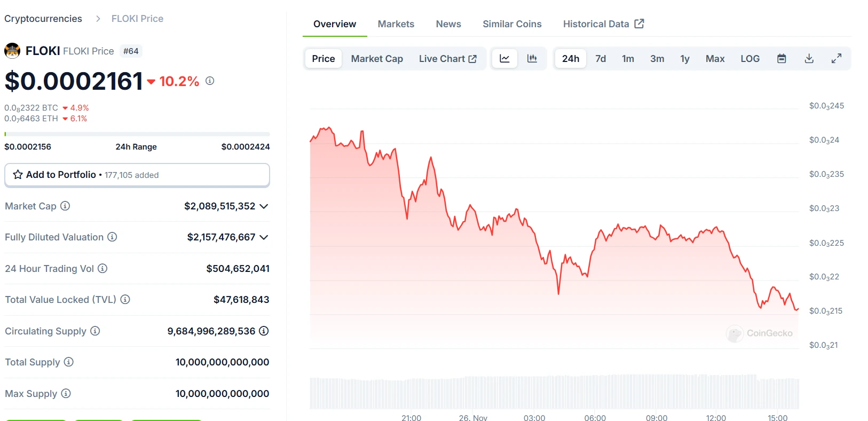Open the calendar date range picker

click(782, 58)
